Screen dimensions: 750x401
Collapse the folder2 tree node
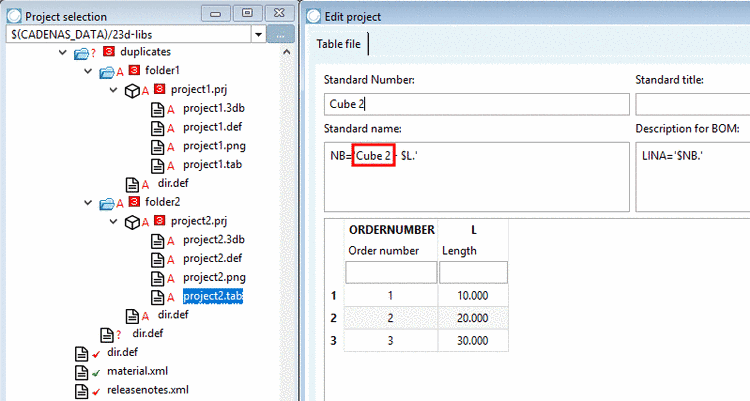(x=88, y=202)
